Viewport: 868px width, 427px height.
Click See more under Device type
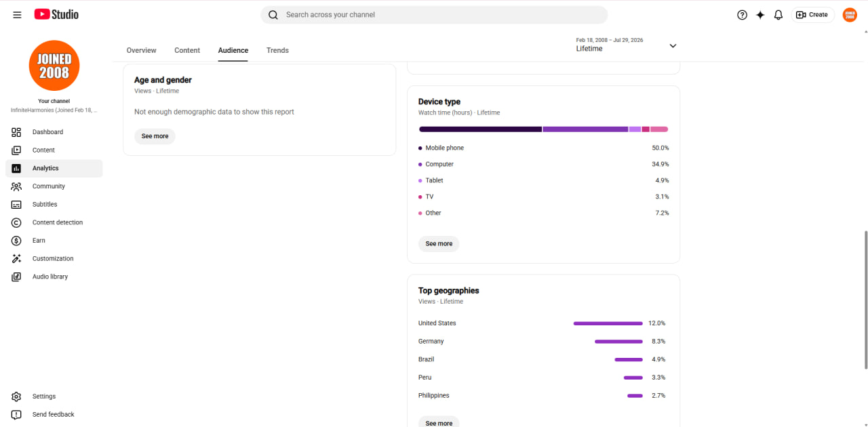coord(439,244)
